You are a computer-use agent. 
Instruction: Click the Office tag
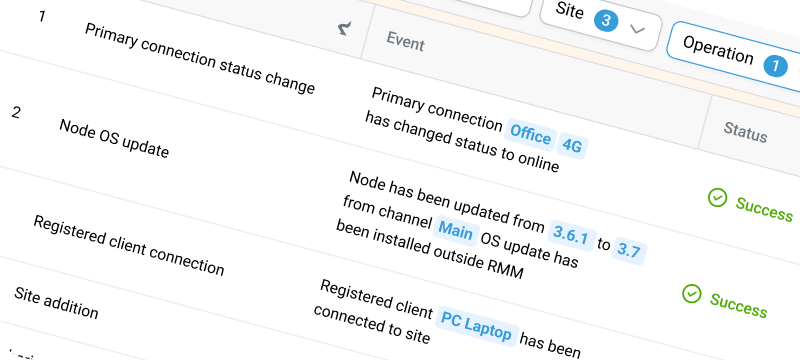pyautogui.click(x=530, y=135)
